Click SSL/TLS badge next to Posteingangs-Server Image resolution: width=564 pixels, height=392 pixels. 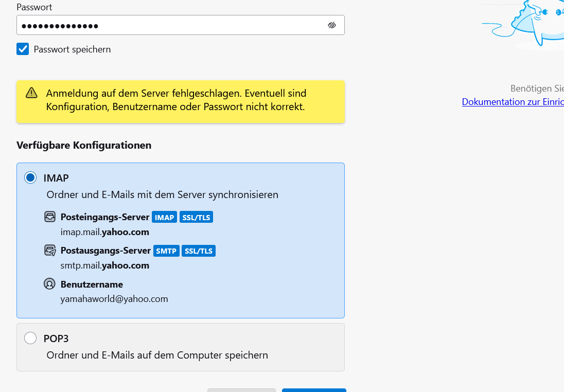pyautogui.click(x=196, y=218)
